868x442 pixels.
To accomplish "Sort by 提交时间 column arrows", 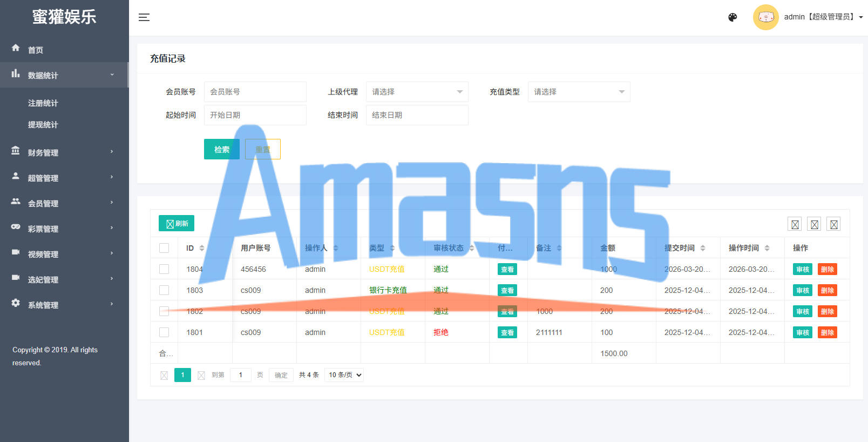I will point(703,248).
